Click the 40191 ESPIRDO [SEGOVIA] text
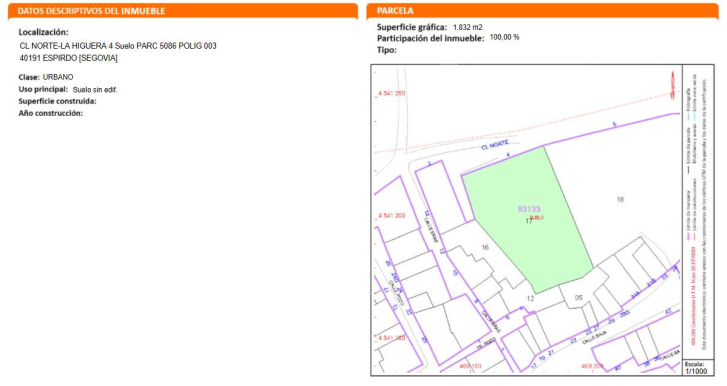Screen dimensions: 727x386 (69, 58)
